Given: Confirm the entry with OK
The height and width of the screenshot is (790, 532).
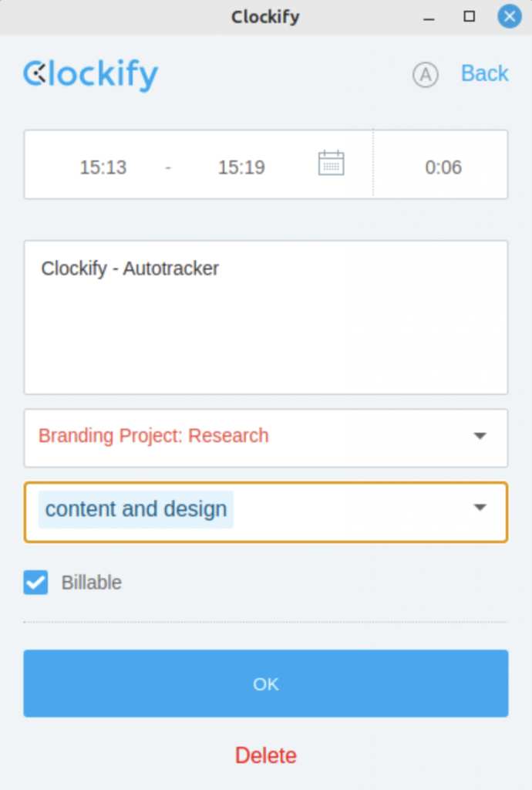Looking at the screenshot, I should tap(266, 684).
